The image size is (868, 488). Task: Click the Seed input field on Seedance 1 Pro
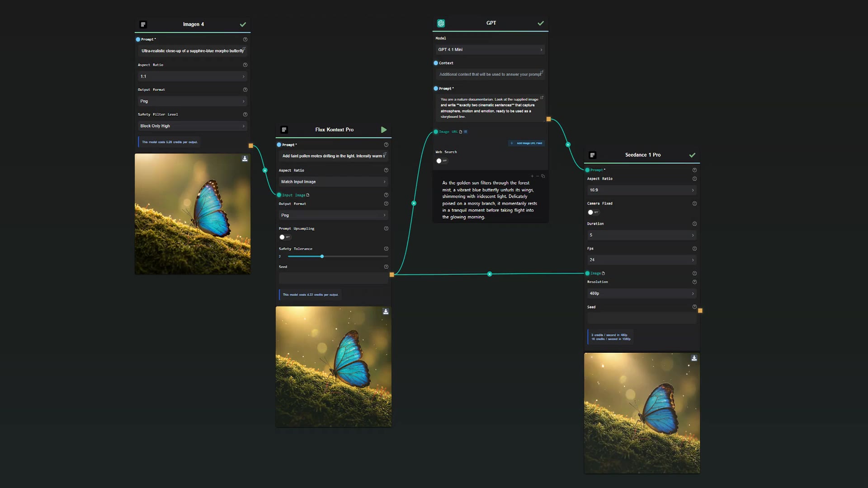point(641,318)
